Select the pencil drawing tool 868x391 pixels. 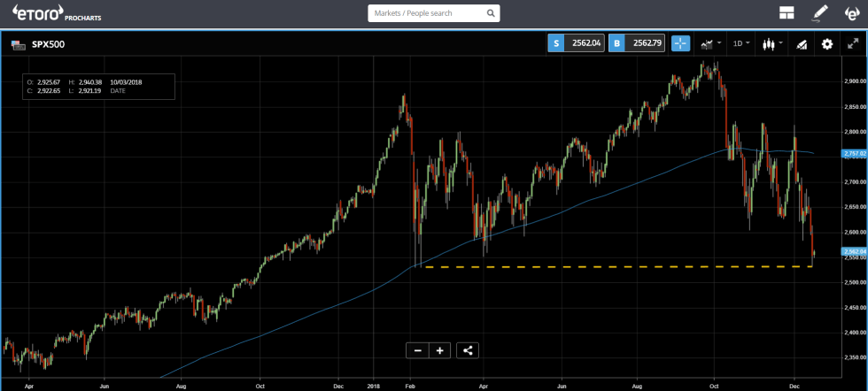click(820, 13)
